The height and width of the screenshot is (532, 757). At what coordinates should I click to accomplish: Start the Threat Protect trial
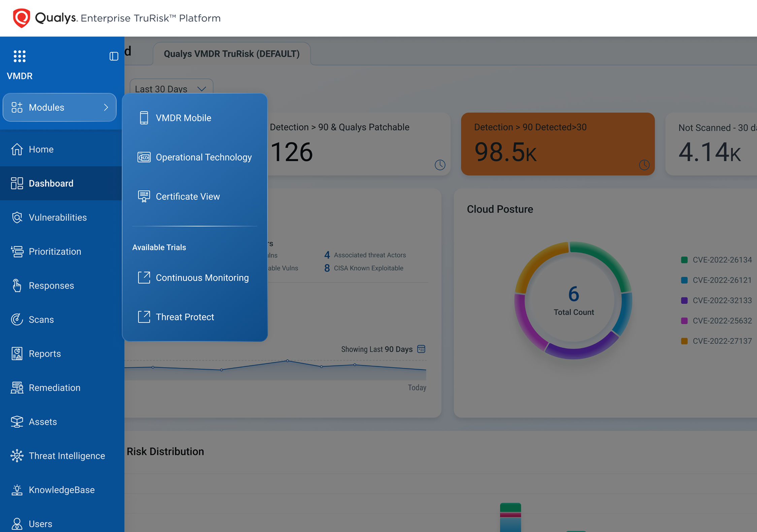point(195,317)
